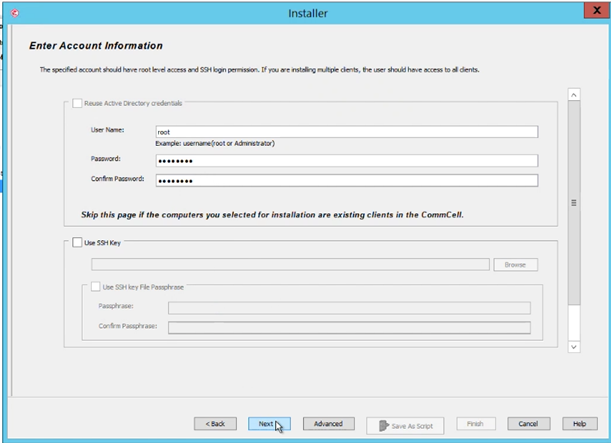Tick Reuse Active Directory credentials checkbox
The width and height of the screenshot is (612, 443).
77,103
